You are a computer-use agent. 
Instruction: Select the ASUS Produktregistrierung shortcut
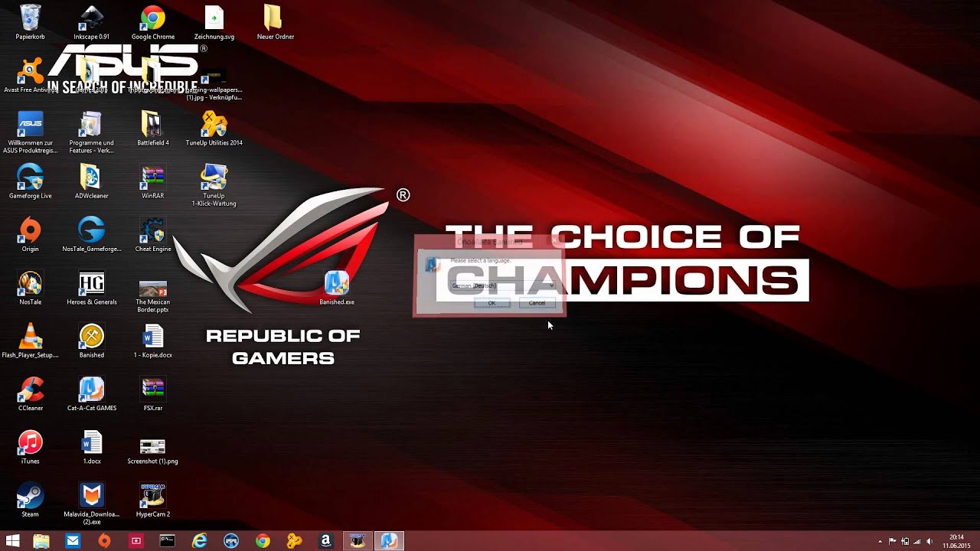31,132
